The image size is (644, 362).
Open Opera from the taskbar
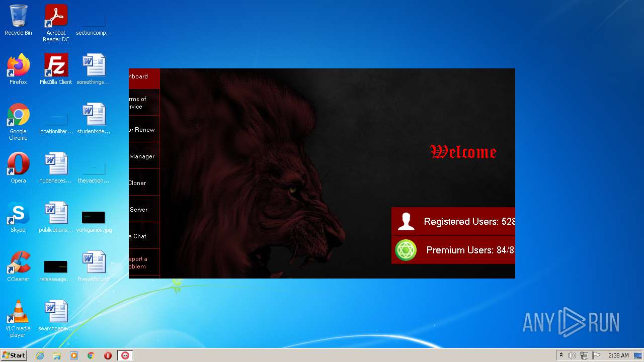pos(108,355)
